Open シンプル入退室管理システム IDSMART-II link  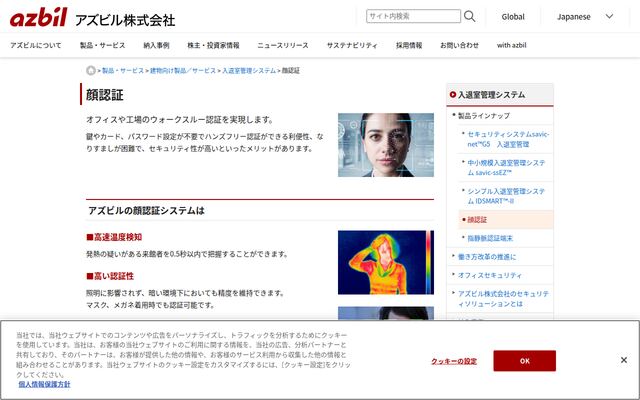coord(506,196)
